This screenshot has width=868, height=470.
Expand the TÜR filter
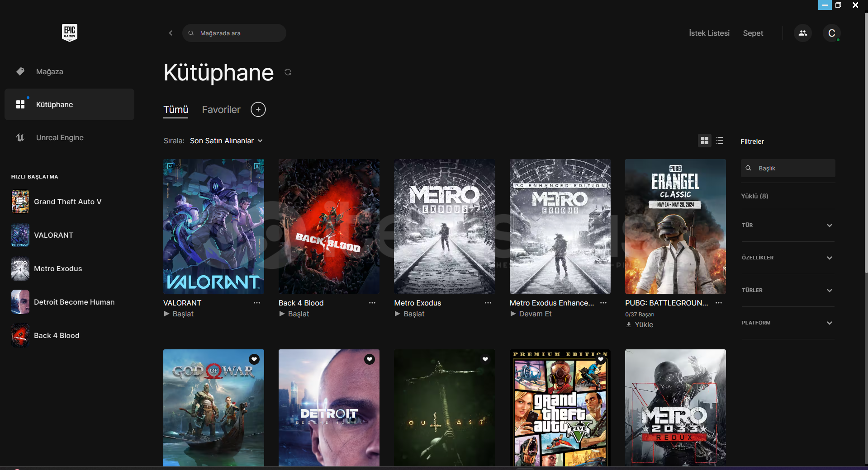pos(787,225)
